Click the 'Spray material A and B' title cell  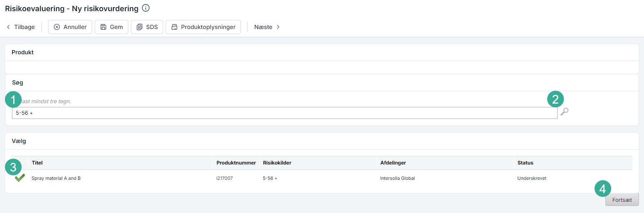click(56, 178)
